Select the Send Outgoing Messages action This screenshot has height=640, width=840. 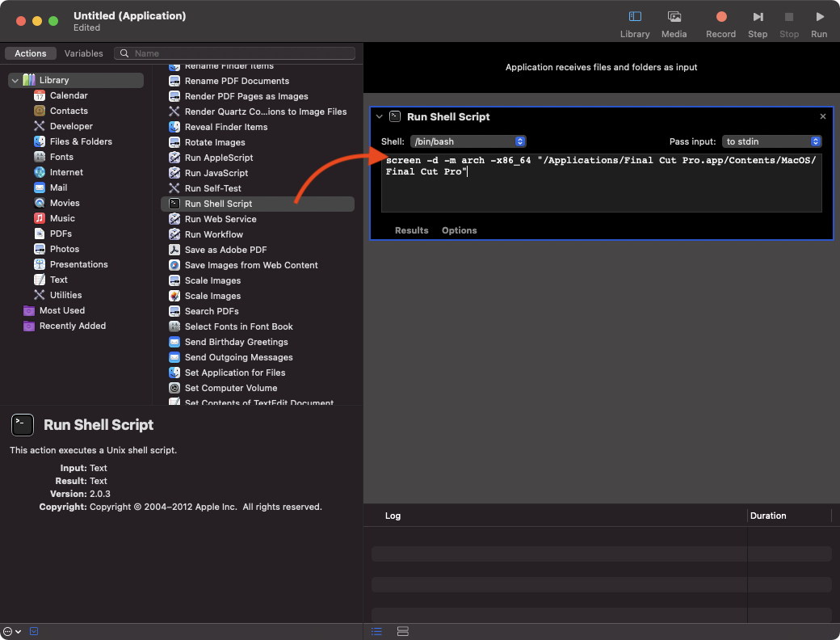pos(239,357)
